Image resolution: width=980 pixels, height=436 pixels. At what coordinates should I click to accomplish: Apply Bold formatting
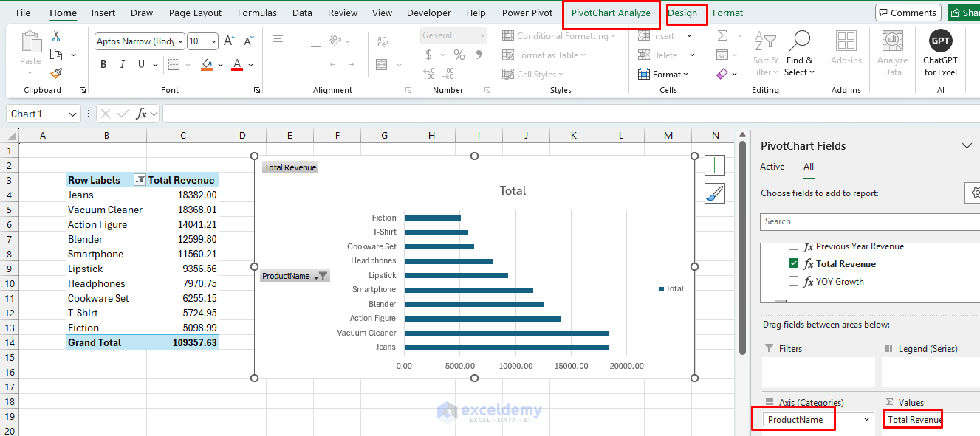[x=103, y=65]
